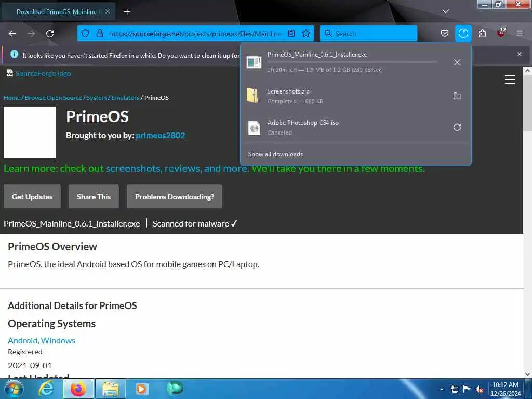The image size is (532, 399).
Task: Dismiss the Firefox refresh notification bar
Action: [x=520, y=54]
